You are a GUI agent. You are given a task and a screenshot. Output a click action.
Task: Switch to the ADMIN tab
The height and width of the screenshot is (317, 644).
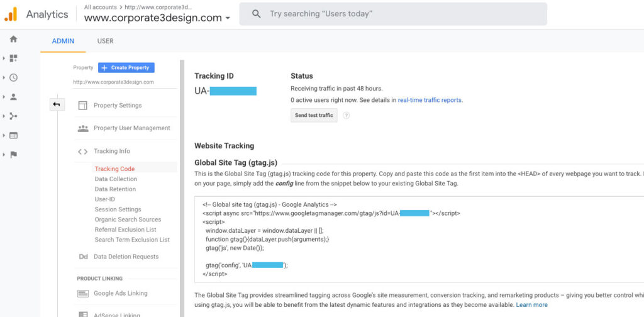pyautogui.click(x=63, y=41)
